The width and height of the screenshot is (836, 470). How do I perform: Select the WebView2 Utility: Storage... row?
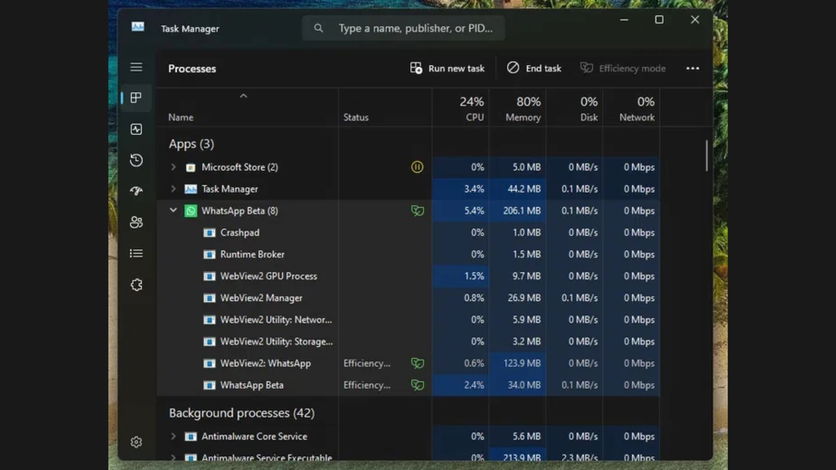[x=408, y=341]
